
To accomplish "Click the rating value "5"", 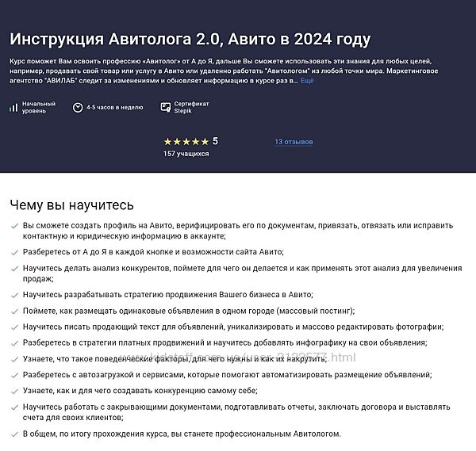I will click(x=215, y=141).
